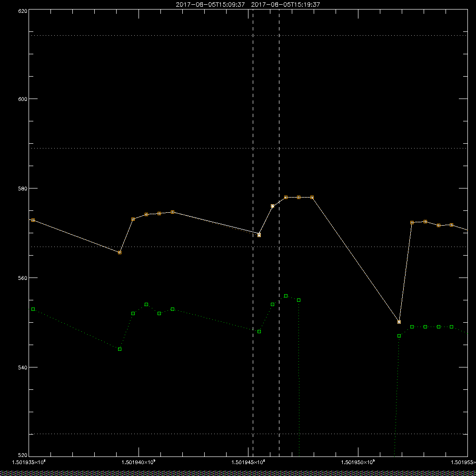Click the 1.501950×10⁹ x-axis label
Screen dimensions: 476x476
pos(358,462)
